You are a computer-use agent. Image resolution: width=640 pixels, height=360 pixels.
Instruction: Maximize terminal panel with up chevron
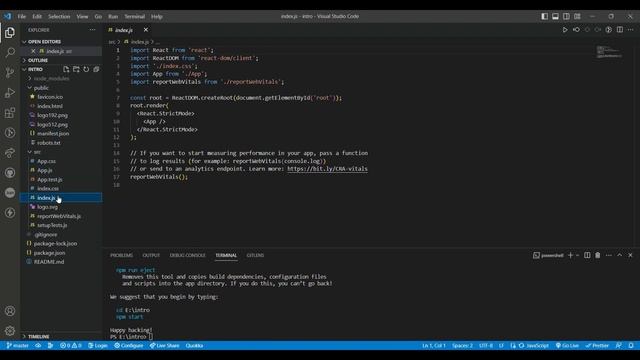(x=620, y=255)
